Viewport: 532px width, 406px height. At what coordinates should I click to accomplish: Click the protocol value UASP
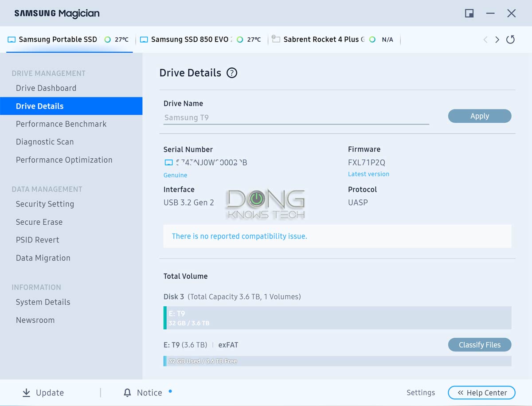(x=358, y=203)
